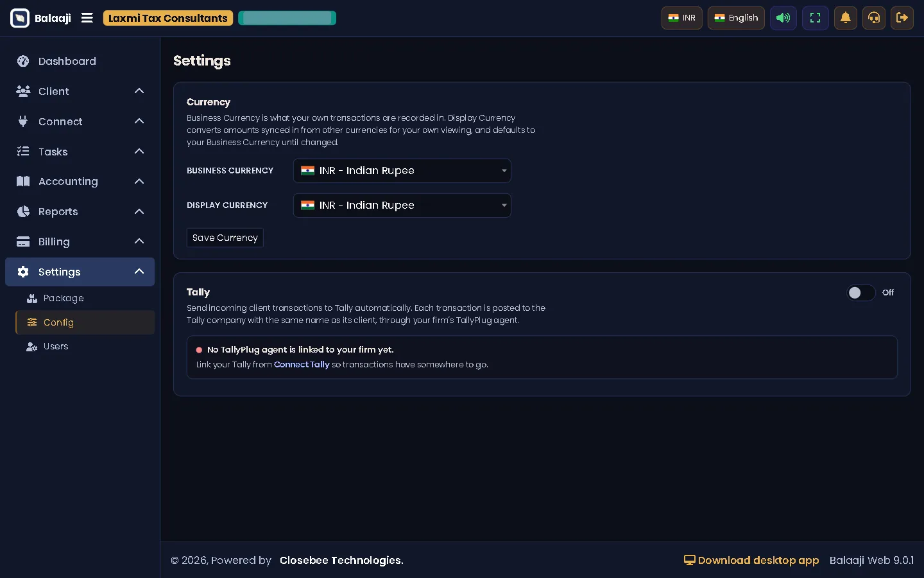Click the teal blurred badge in header
Viewport: 924px width, 578px height.
pyautogui.click(x=287, y=18)
